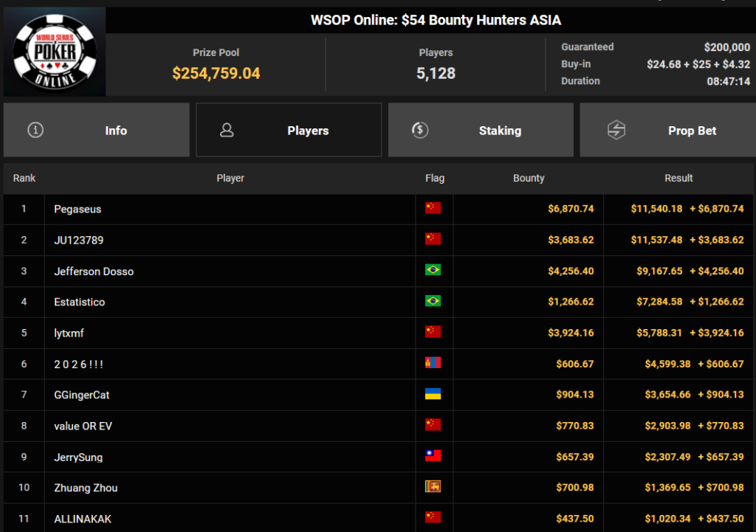Click lytxmf's bounty $3,924.16
The height and width of the screenshot is (532, 756).
571,333
